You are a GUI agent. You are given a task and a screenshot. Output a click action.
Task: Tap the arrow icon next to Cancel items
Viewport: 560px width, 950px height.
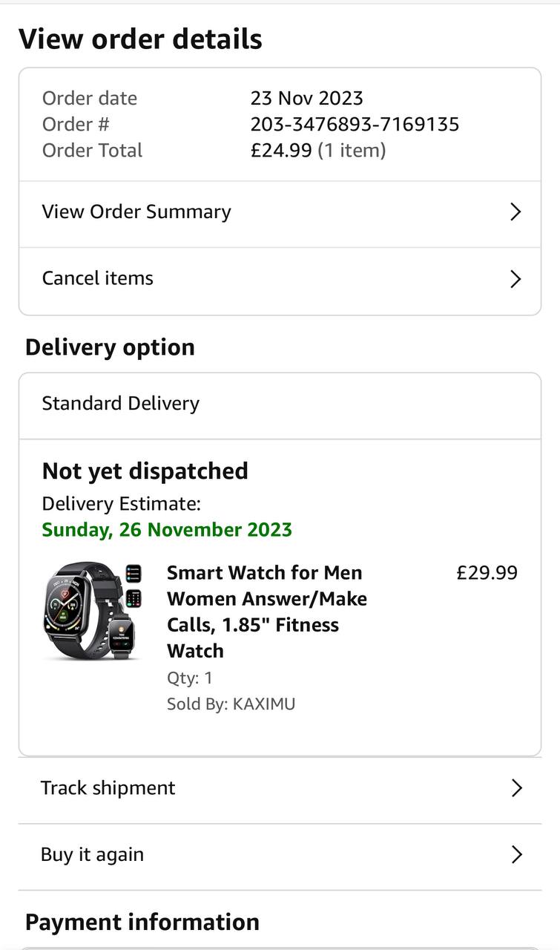[515, 279]
